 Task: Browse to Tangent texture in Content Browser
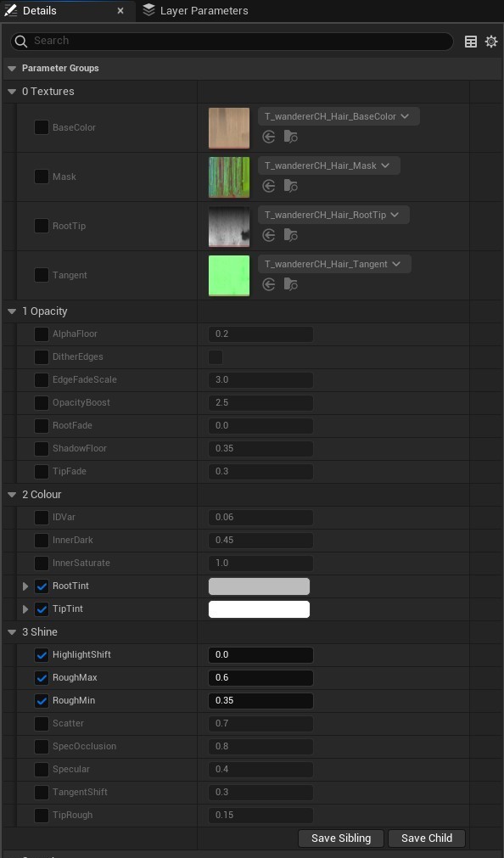(290, 284)
